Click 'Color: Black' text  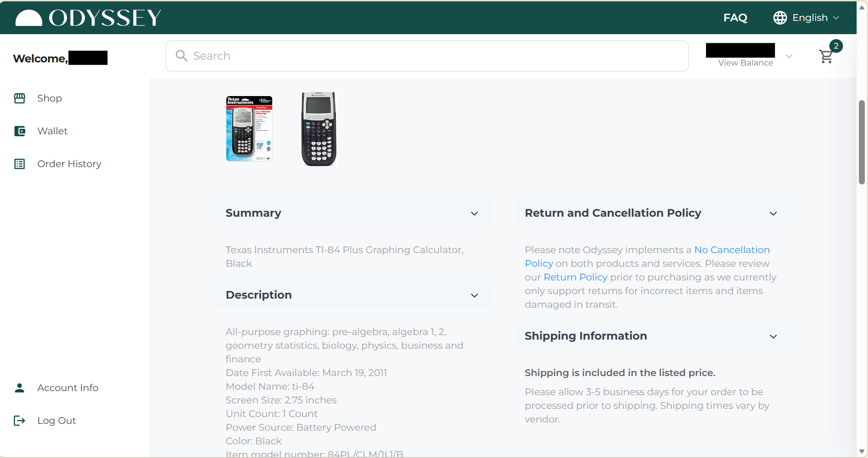(253, 441)
